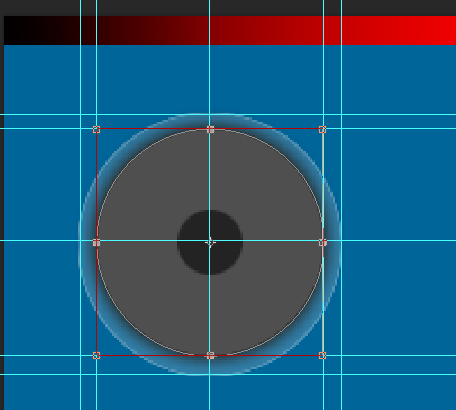Screen dimensions: 456x410
Task: Click the bottom-center transform handle
Action: coord(210,355)
